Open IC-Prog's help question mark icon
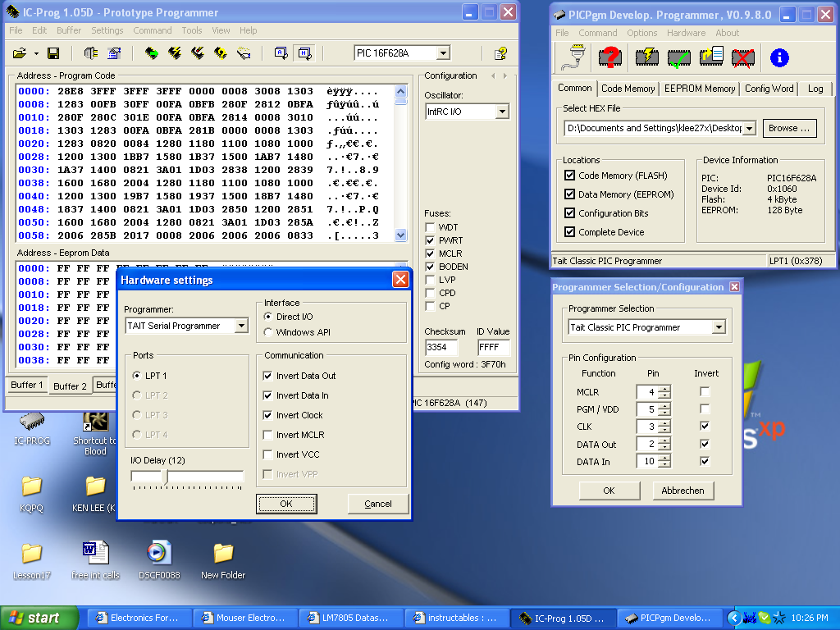Screen dimensions: 840x630 [501, 53]
